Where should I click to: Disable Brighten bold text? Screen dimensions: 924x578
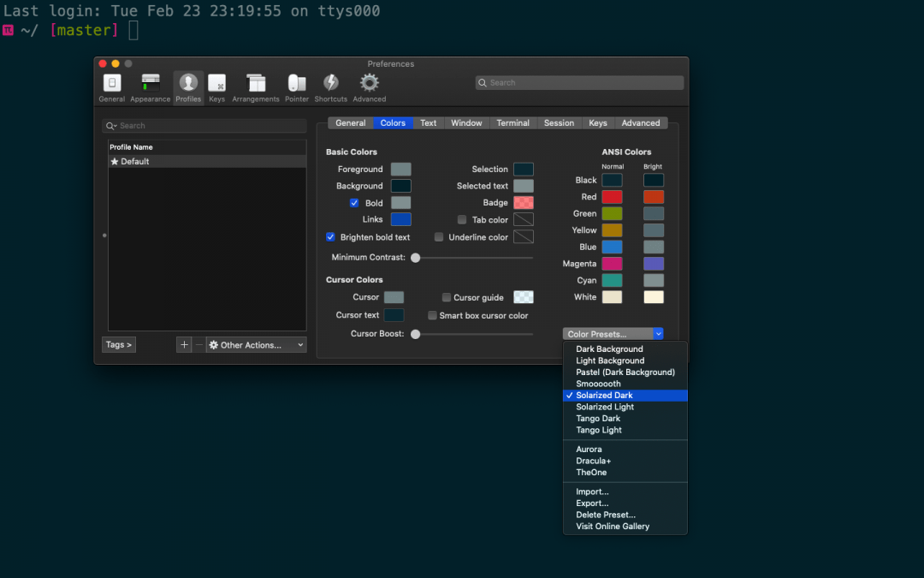point(330,236)
